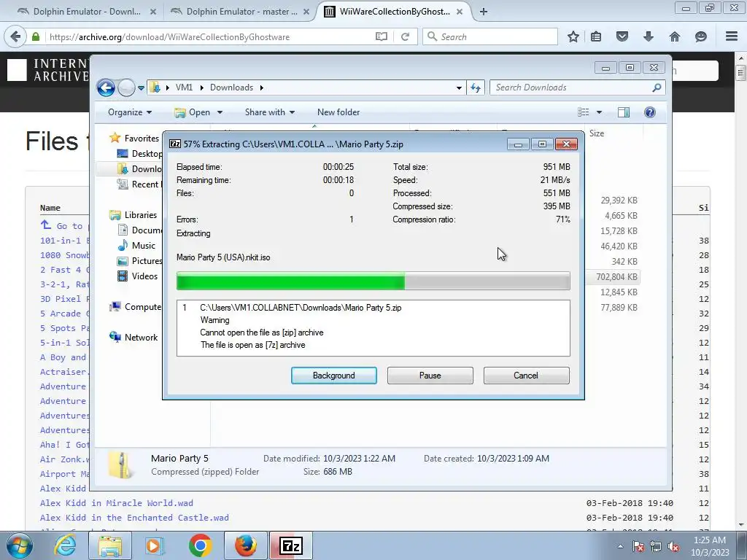This screenshot has width=747, height=560.
Task: Open Alex Kidd in the Enchanted Castle.wad link
Action: click(x=134, y=518)
